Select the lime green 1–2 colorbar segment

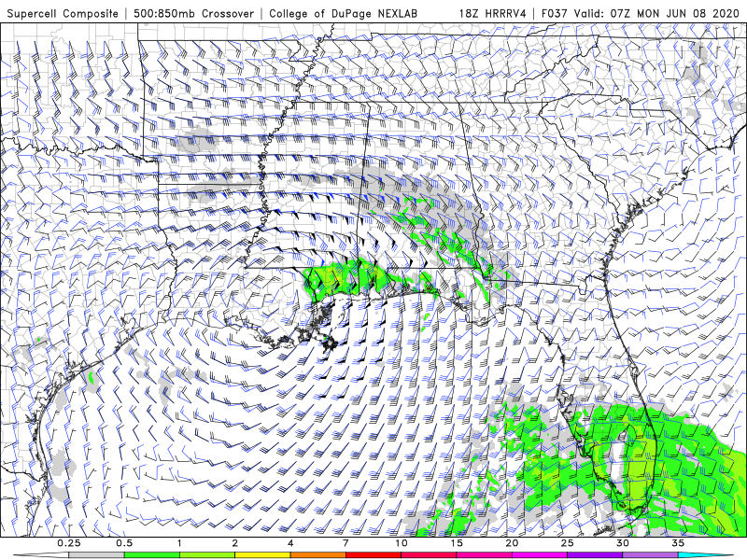[207, 555]
